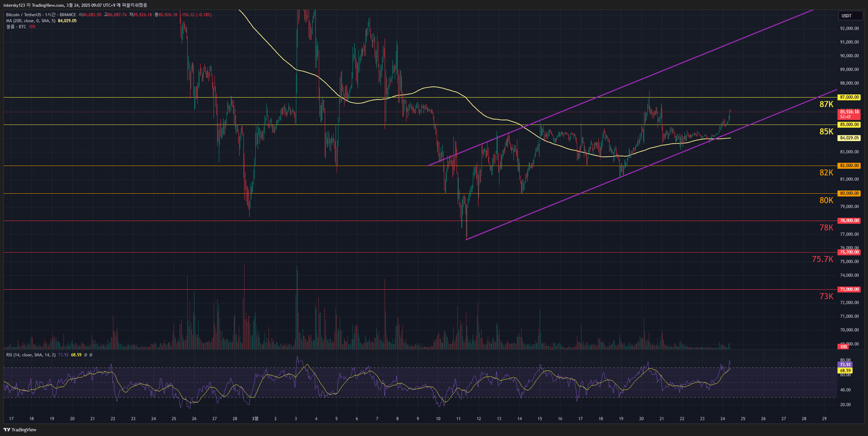Select the yellow 87K text annotation
Viewport: 868px width, 436px height.
point(826,105)
